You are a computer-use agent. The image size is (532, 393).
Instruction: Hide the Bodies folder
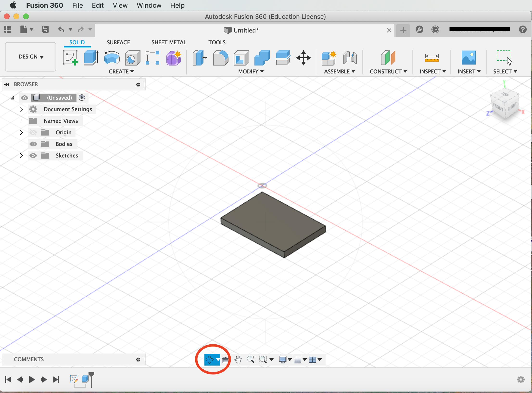click(33, 144)
